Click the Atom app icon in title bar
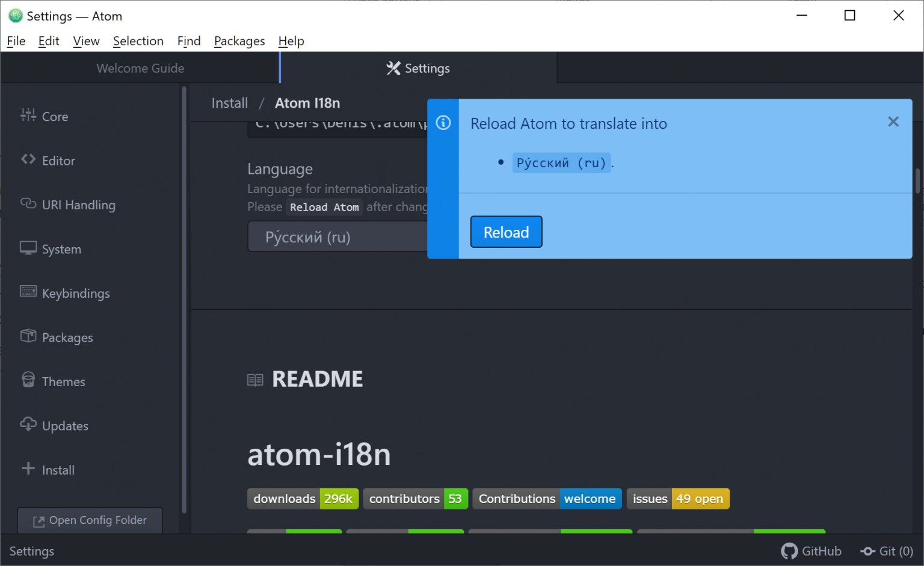This screenshot has height=566, width=924. pyautogui.click(x=16, y=16)
